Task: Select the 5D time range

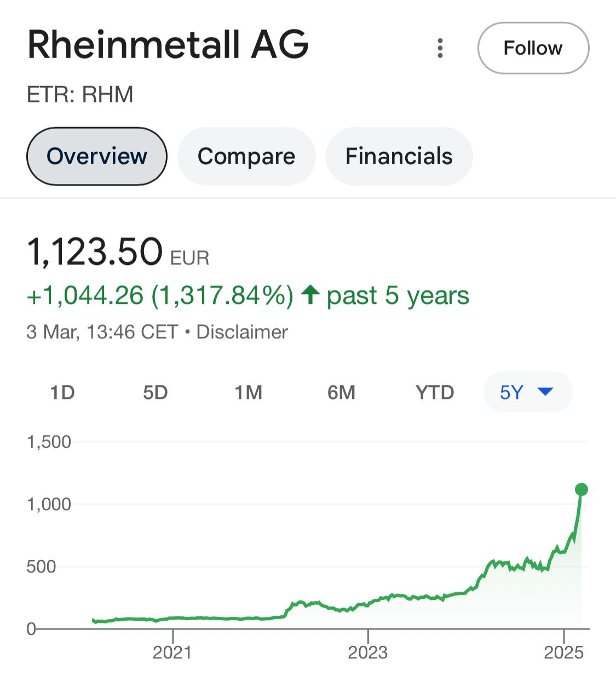Action: [156, 392]
